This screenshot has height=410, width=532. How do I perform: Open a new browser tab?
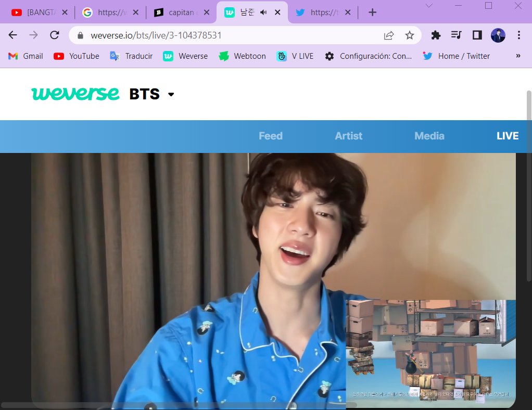click(372, 12)
